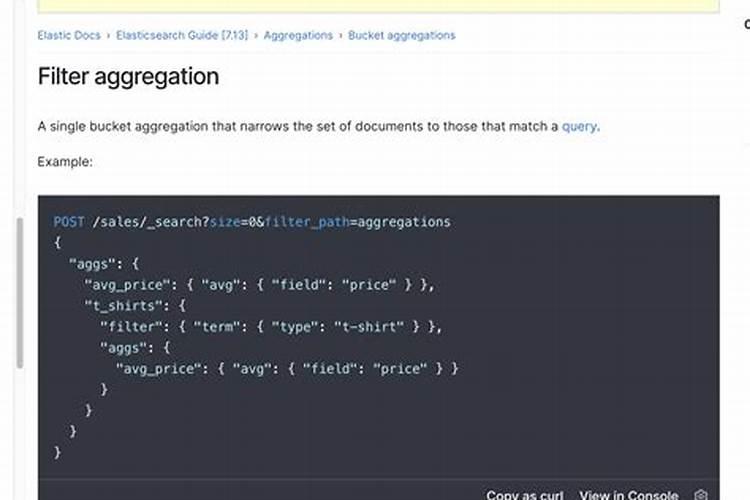Image resolution: width=750 pixels, height=500 pixels.
Task: Select View in Console
Action: [629, 495]
